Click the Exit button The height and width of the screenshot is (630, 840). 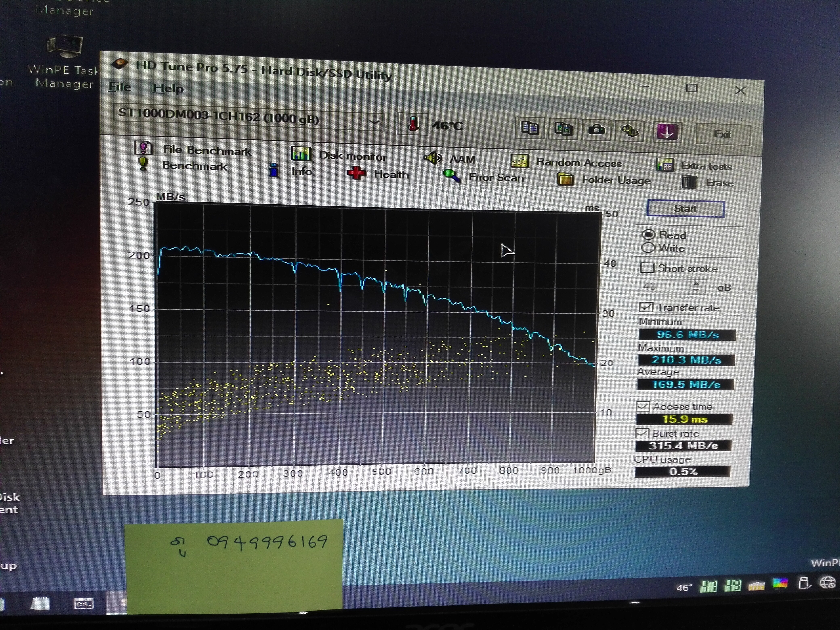pos(722,134)
